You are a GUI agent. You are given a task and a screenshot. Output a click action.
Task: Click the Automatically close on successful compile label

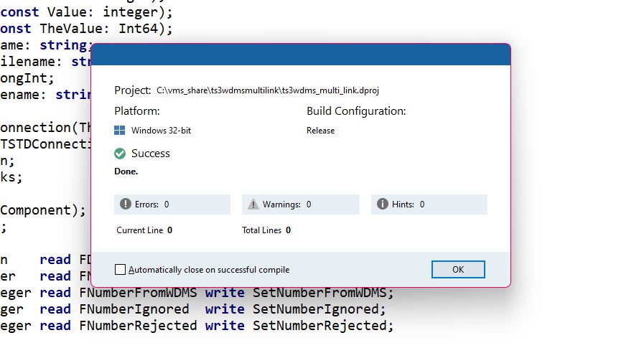[209, 270]
